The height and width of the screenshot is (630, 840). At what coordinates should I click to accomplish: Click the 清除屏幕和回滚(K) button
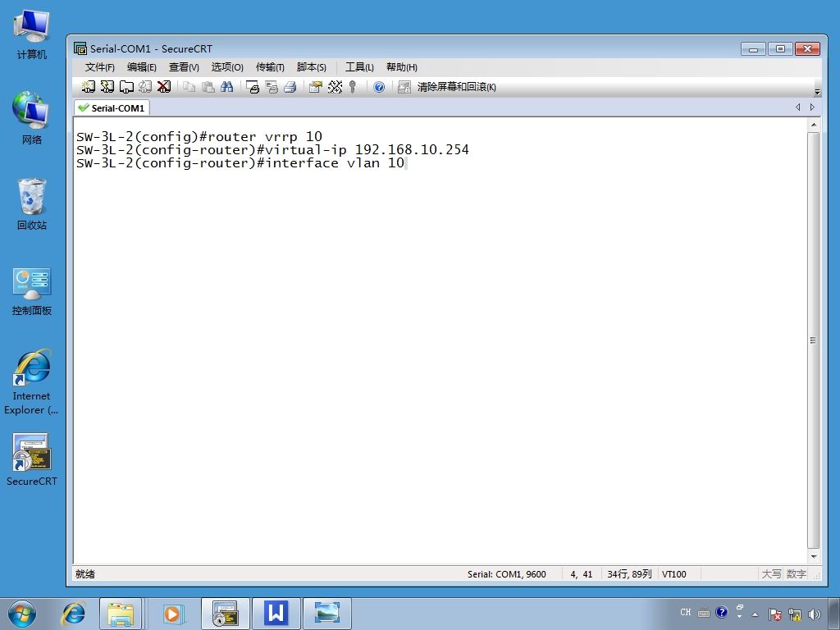(456, 87)
